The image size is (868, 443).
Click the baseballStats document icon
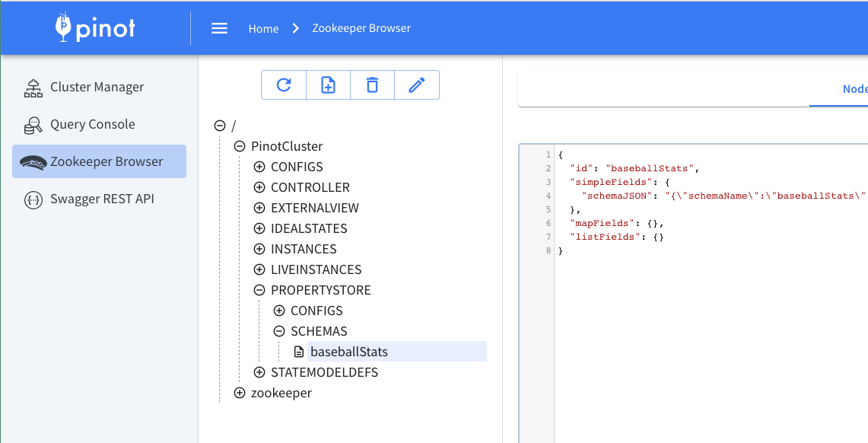click(298, 351)
